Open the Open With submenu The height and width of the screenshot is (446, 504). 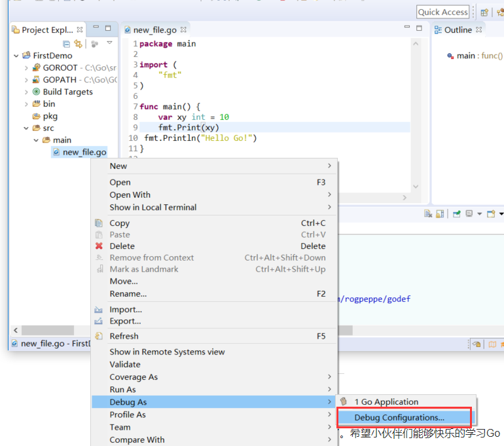[215, 195]
